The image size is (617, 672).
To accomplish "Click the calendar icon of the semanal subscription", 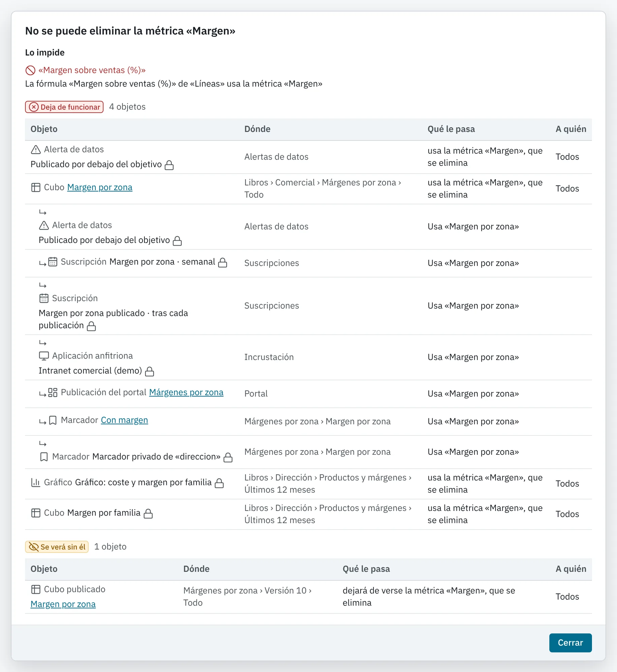I will coord(53,262).
